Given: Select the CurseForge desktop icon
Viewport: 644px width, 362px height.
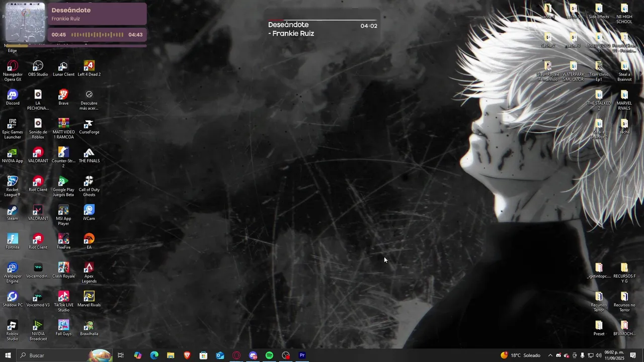Looking at the screenshot, I should [89, 127].
